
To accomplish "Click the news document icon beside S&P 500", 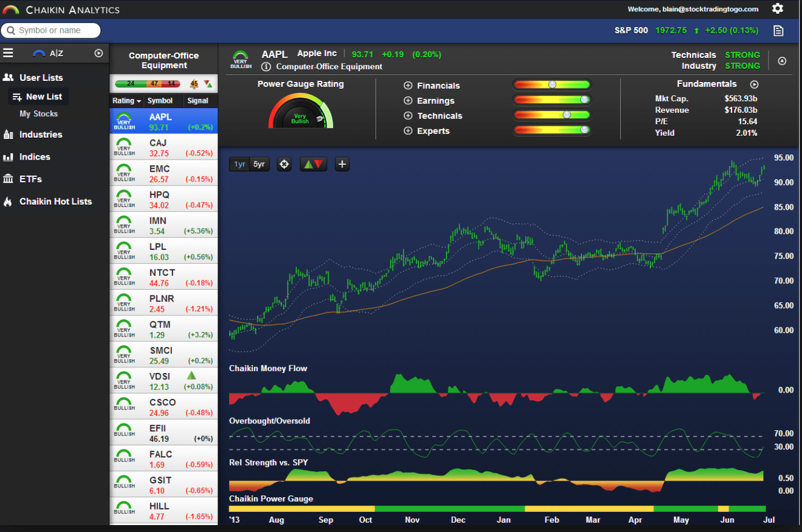I will (778, 31).
